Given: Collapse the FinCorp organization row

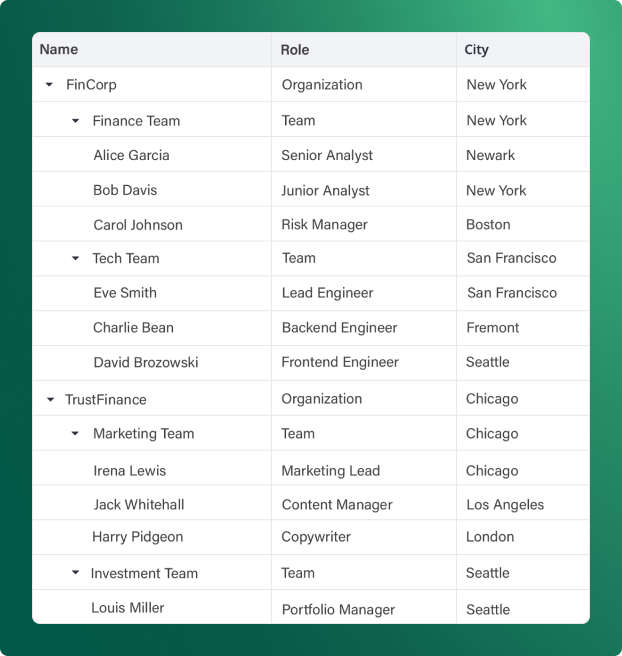Looking at the screenshot, I should [x=49, y=85].
